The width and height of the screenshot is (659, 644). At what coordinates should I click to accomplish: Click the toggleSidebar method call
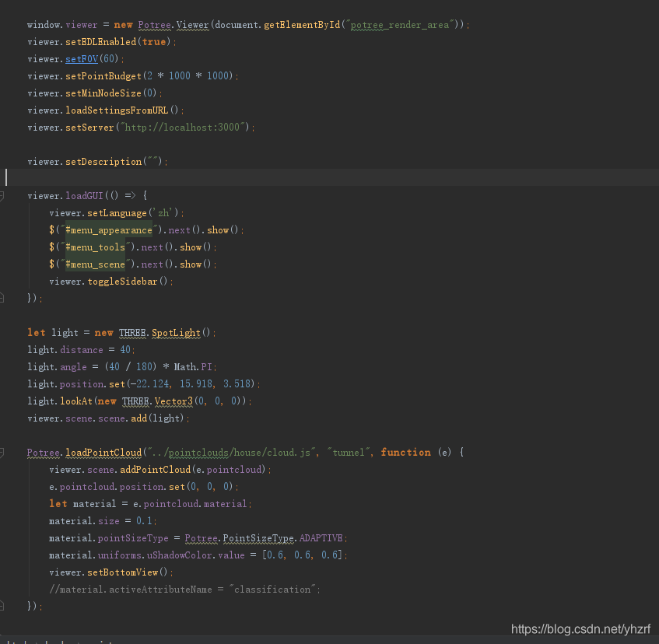tap(122, 282)
